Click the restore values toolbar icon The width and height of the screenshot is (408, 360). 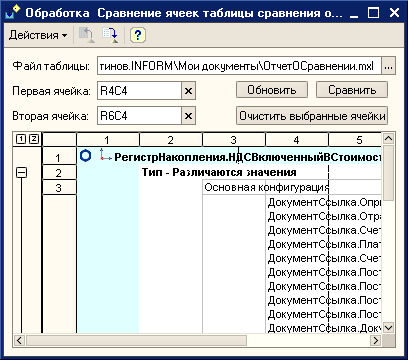tap(87, 35)
